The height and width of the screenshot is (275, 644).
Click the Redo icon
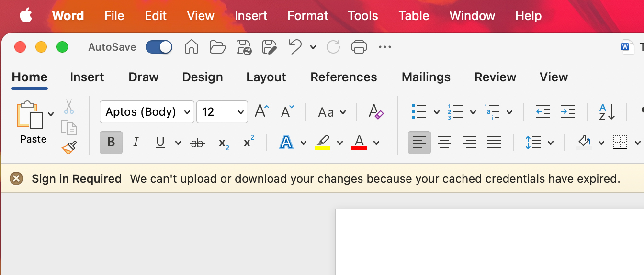tap(333, 47)
